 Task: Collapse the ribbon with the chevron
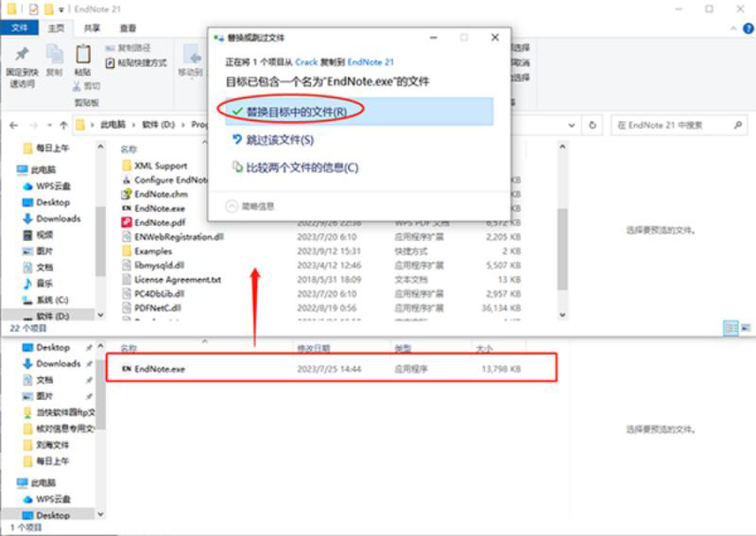pos(733,28)
